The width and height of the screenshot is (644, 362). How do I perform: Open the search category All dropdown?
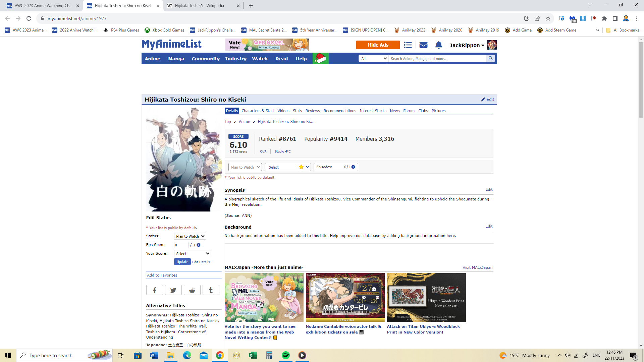tap(373, 59)
